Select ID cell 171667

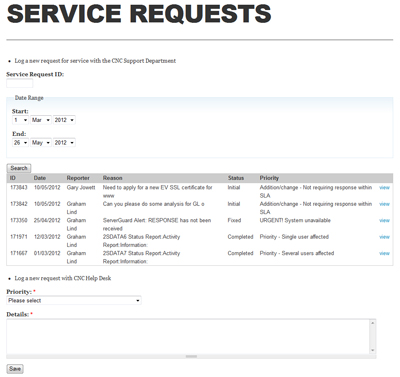(19, 253)
